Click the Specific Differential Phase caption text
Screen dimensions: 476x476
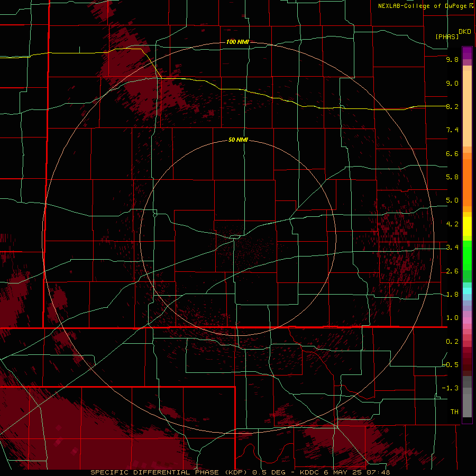click(x=240, y=472)
